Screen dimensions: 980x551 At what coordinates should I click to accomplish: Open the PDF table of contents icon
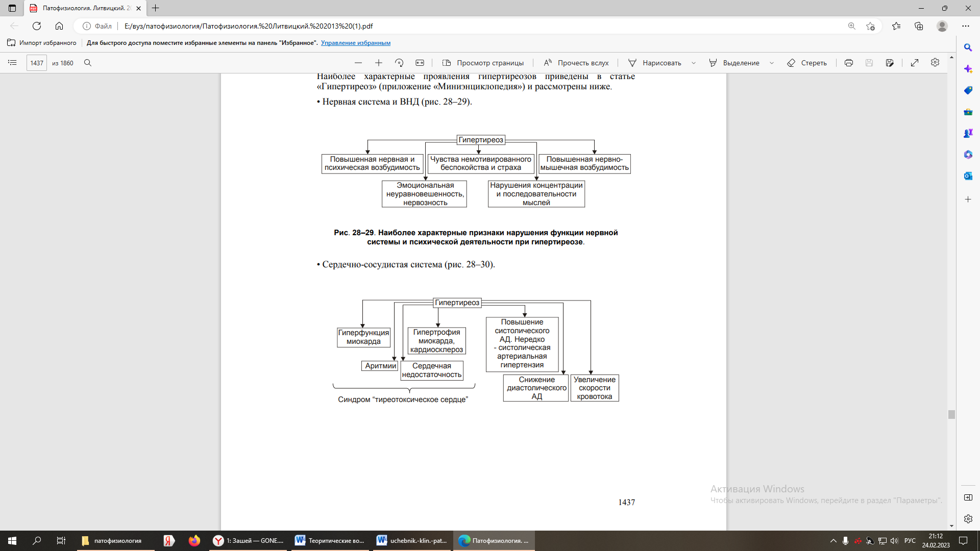(12, 63)
